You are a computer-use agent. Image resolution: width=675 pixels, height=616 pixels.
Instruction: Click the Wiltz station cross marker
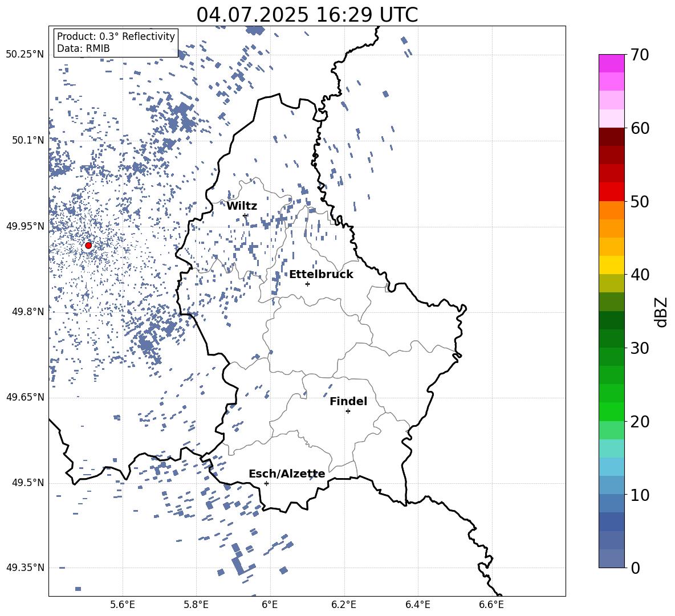245,215
